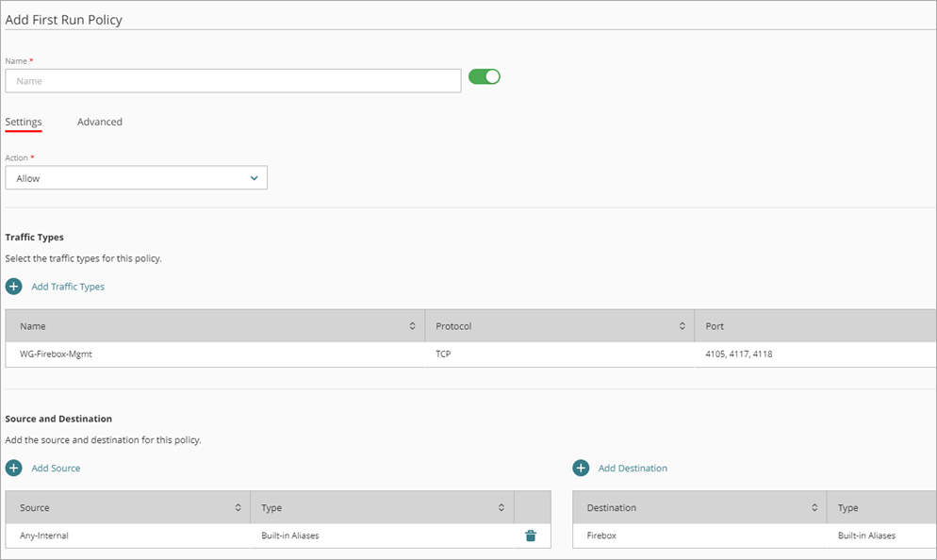Sort traffic types by the Protocol column arrows
The image size is (937, 560).
[682, 325]
